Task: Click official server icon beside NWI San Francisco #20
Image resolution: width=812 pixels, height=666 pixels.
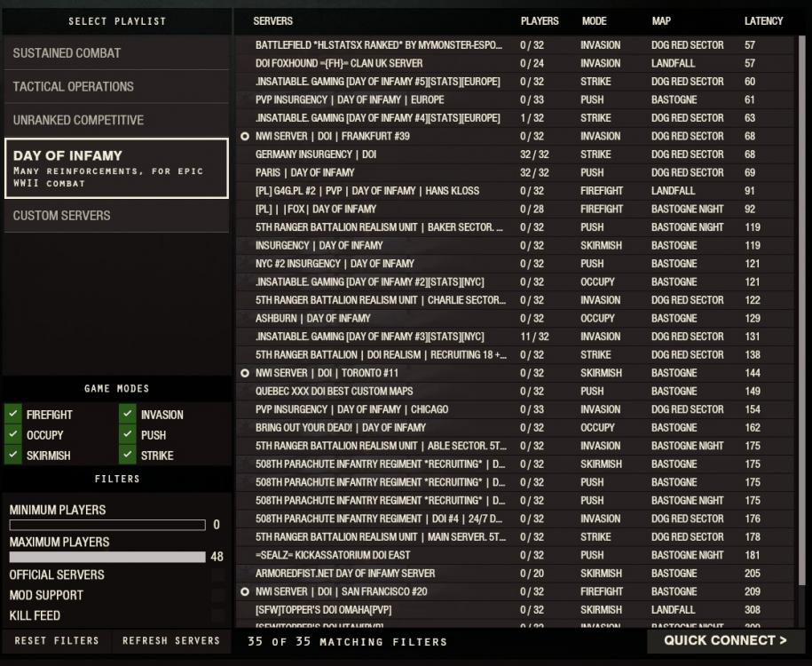Action: click(245, 592)
